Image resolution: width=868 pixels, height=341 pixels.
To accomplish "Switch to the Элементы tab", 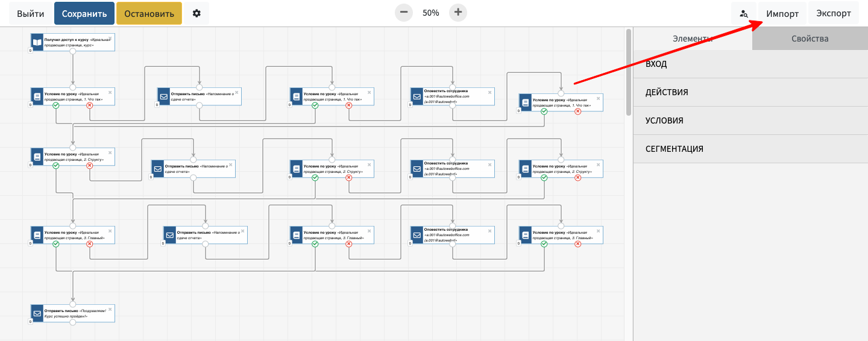I will [693, 39].
